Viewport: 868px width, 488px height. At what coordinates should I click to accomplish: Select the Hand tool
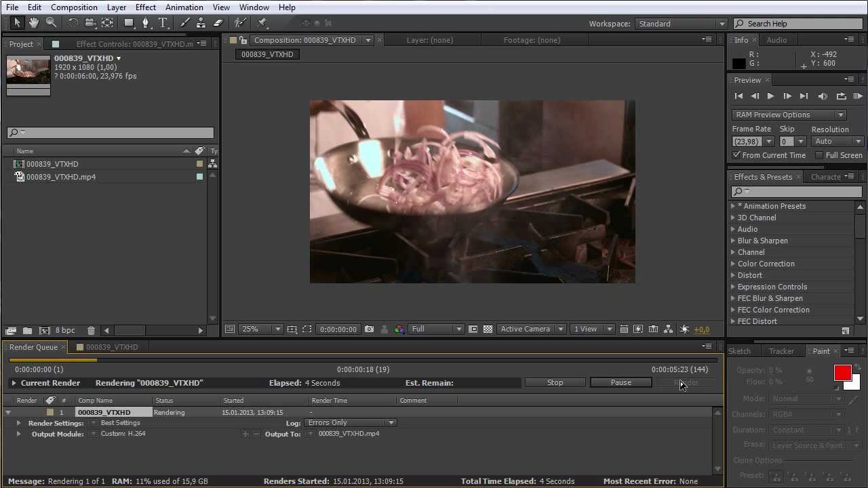point(34,23)
